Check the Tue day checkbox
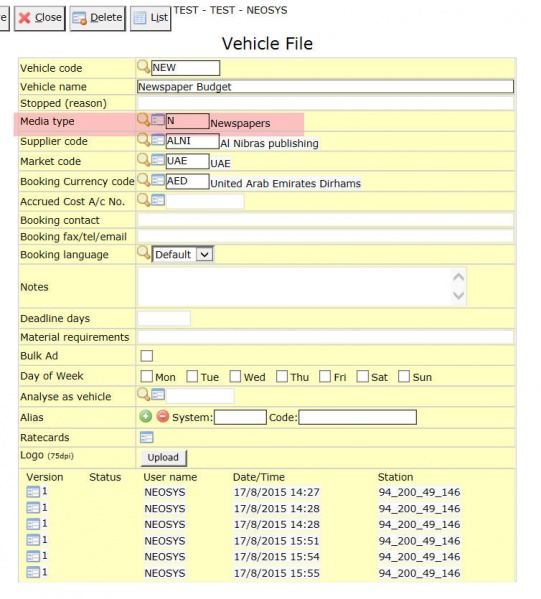The width and height of the screenshot is (541, 599). (192, 376)
